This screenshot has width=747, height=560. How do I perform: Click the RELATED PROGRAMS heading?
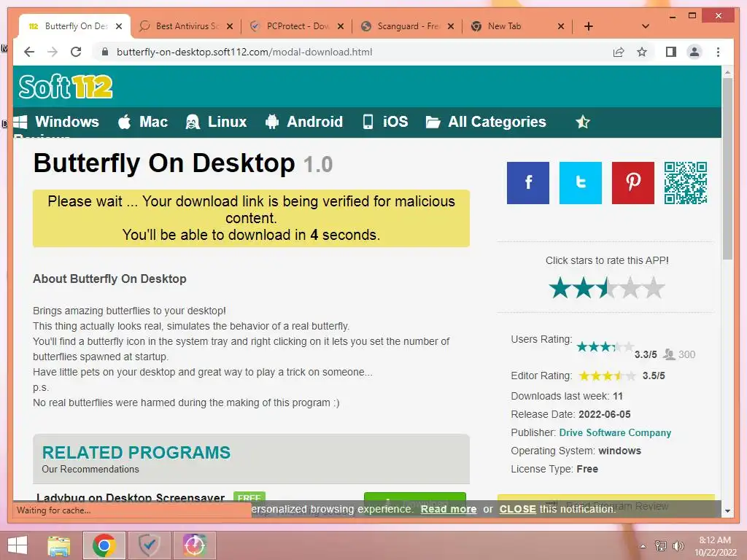coord(136,452)
